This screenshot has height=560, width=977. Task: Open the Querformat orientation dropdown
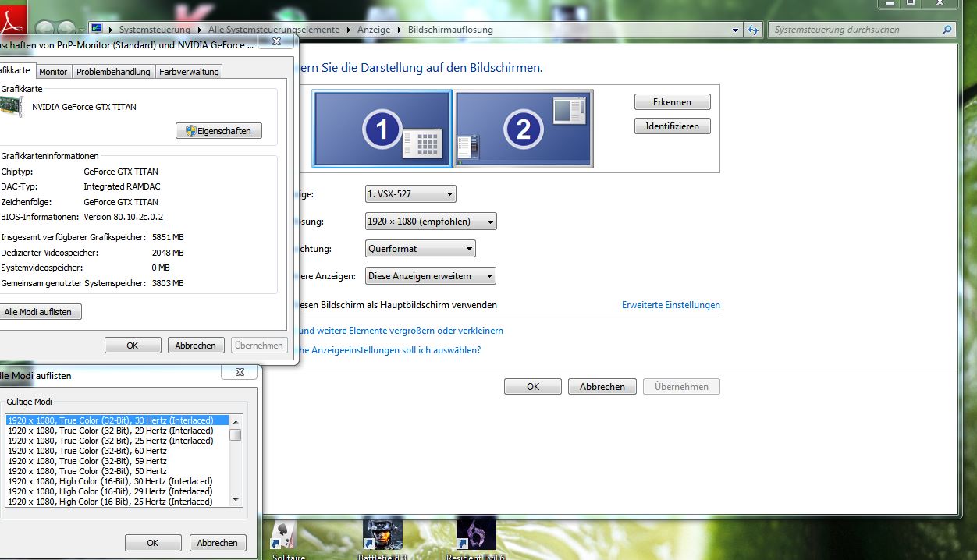pos(421,249)
